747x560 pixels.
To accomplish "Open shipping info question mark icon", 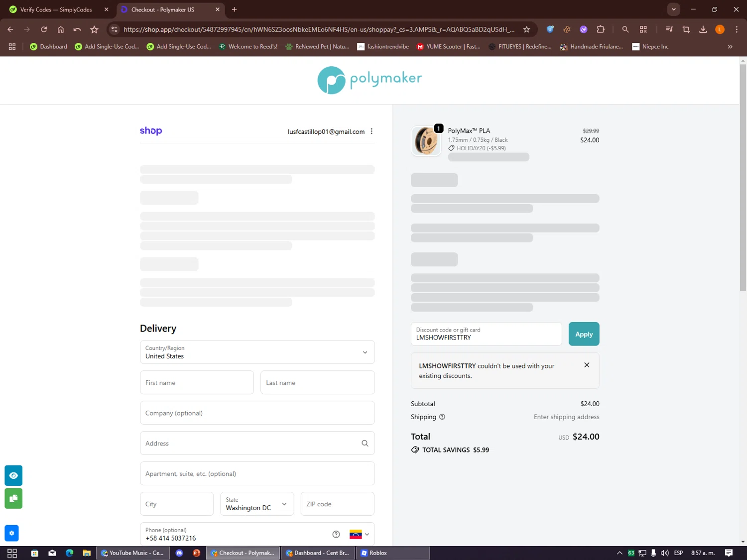I will coord(442,417).
